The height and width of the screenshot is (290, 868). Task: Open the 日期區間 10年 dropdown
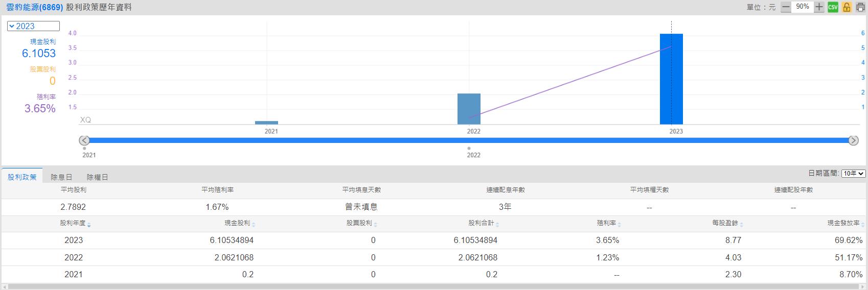[853, 174]
